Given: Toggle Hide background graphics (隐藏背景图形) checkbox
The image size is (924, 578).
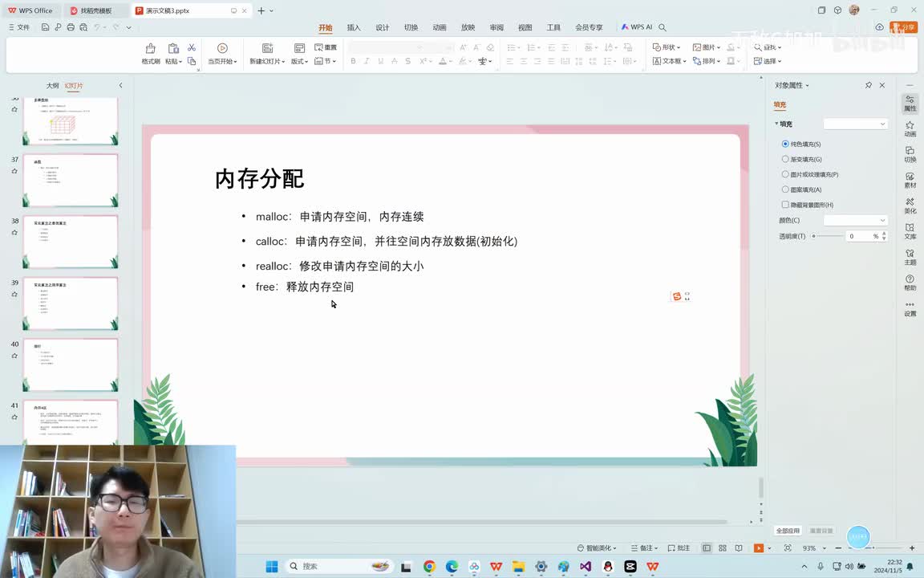Looking at the screenshot, I should coord(785,205).
